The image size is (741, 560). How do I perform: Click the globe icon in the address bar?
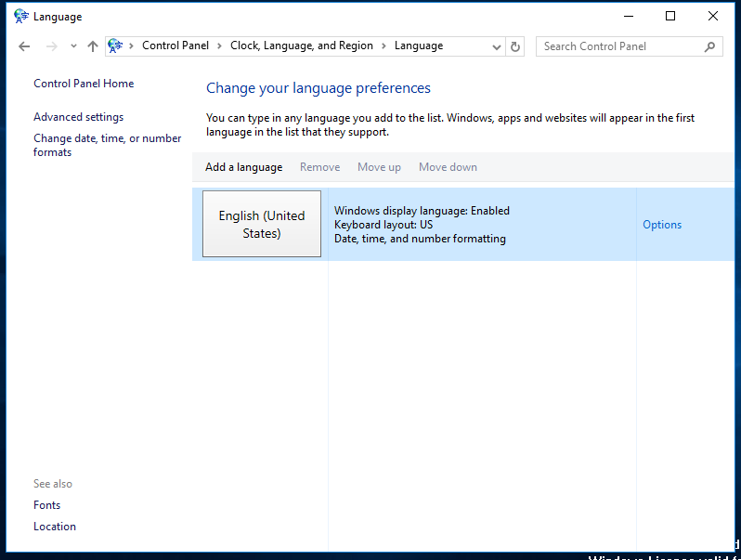(115, 46)
